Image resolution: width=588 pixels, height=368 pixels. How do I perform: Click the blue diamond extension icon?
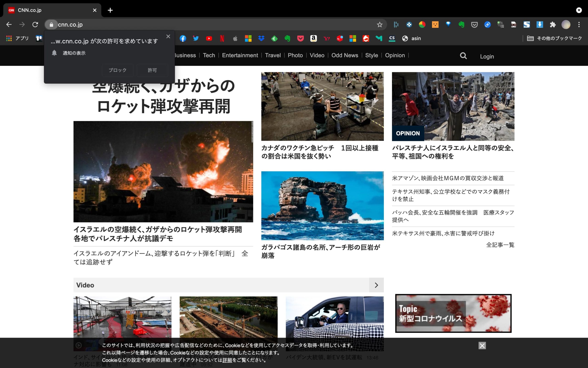[448, 25]
